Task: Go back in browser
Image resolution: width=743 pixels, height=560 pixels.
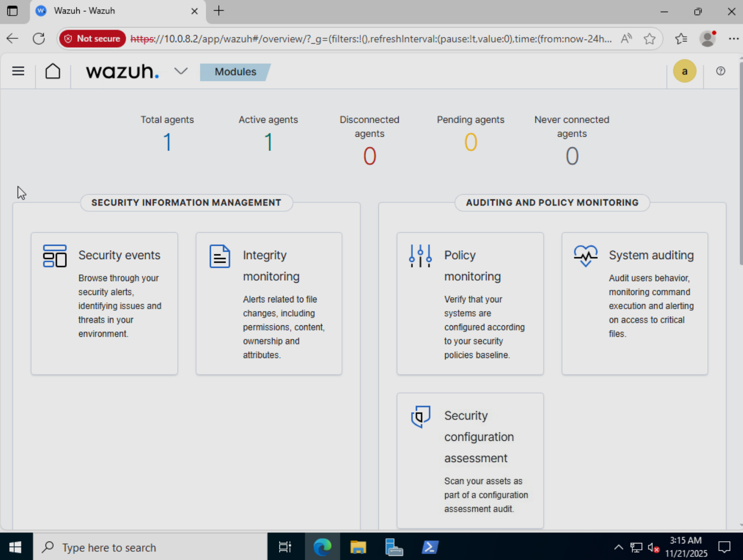Action: tap(12, 39)
